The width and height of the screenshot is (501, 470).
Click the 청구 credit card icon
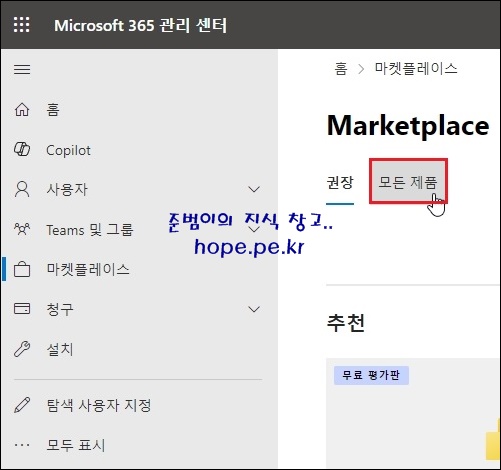[x=22, y=308]
